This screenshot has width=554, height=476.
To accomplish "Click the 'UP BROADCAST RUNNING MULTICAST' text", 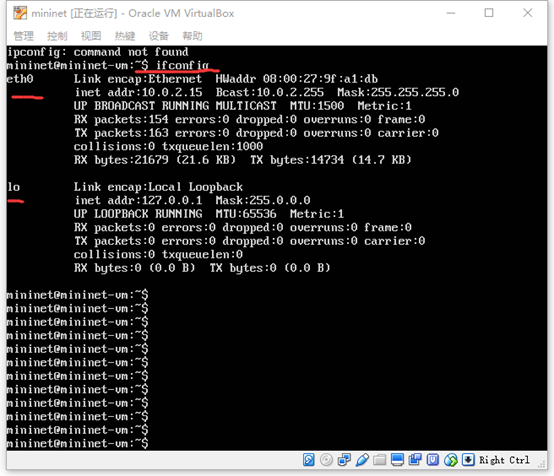I will (x=175, y=106).
